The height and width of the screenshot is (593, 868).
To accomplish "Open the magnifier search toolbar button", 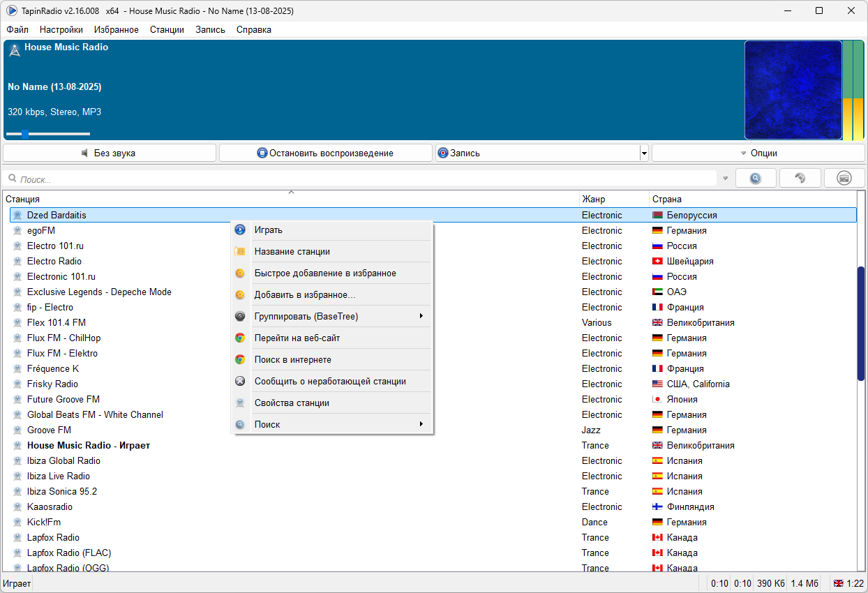I will [x=756, y=178].
